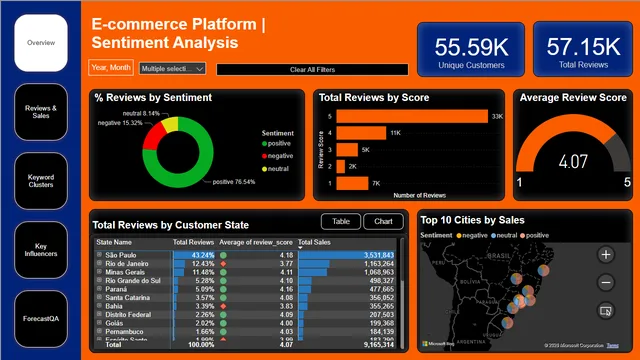Zoom out on the cities map

point(606,282)
